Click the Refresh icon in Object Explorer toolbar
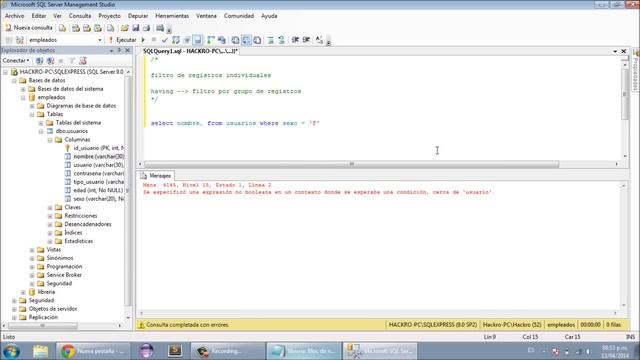640x360 pixels. (x=83, y=61)
